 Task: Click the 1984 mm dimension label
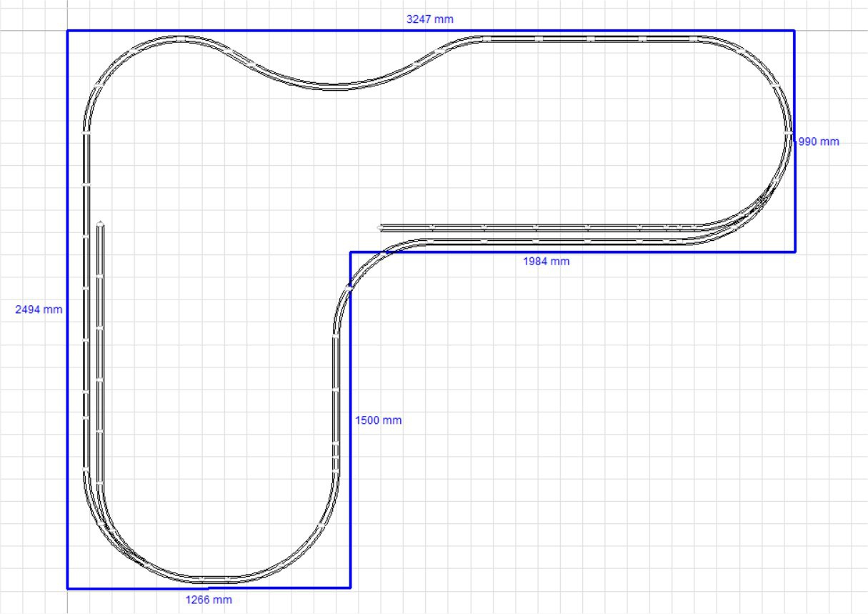[x=547, y=262]
